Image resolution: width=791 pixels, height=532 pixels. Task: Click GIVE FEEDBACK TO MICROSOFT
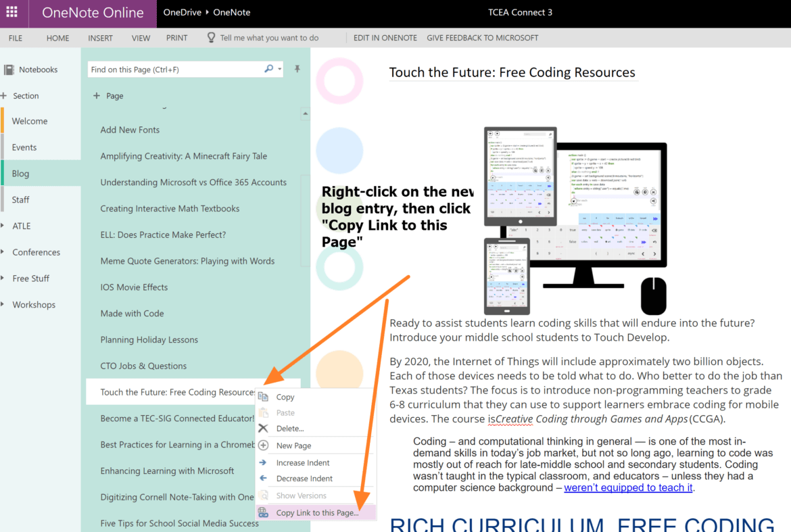pos(482,38)
